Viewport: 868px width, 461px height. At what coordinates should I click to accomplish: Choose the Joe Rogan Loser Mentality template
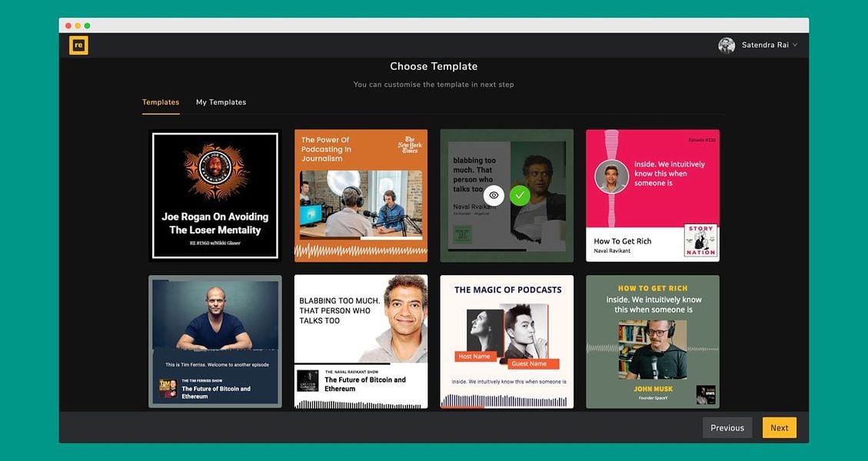click(215, 195)
